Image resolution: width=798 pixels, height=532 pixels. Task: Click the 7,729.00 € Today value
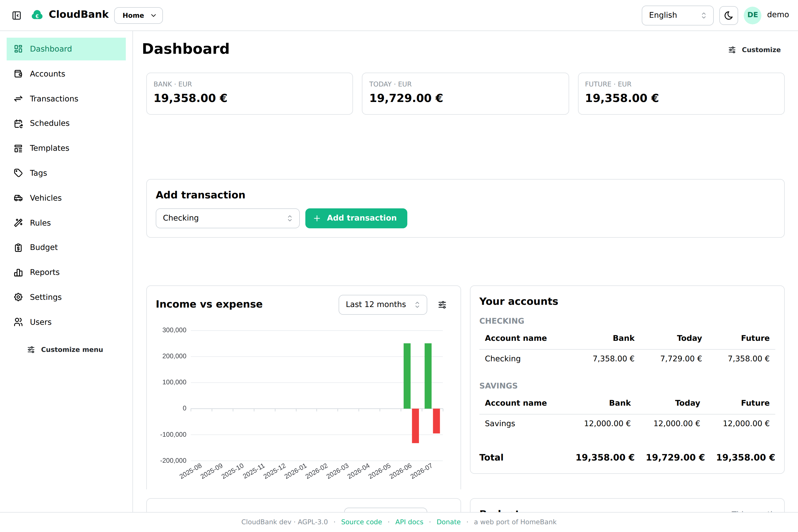681,359
